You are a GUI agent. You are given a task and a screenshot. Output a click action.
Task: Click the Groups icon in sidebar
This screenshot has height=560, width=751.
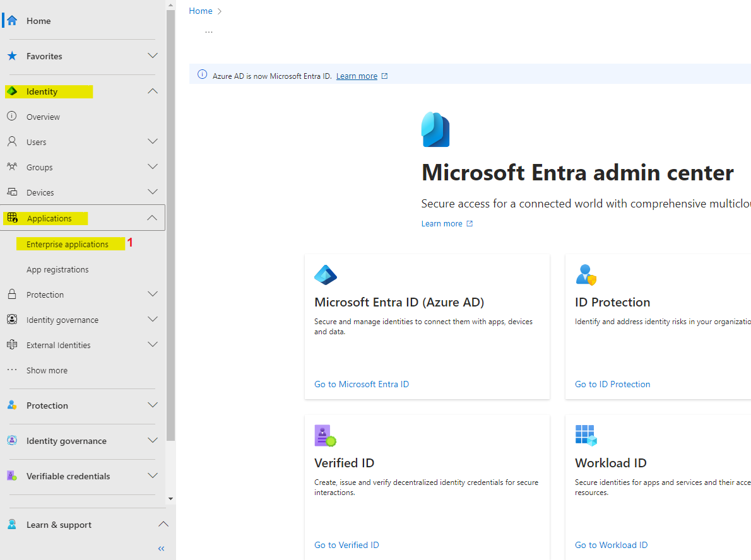(x=11, y=167)
